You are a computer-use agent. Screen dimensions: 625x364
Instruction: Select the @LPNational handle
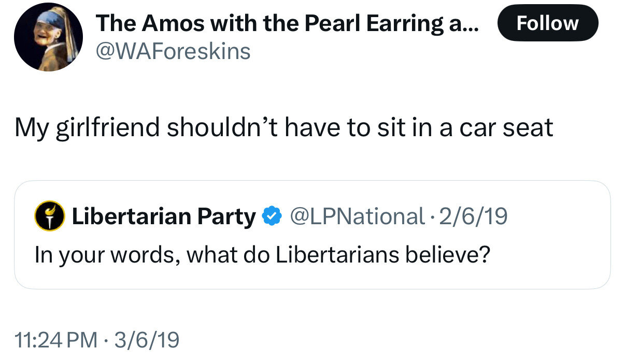coord(357,216)
